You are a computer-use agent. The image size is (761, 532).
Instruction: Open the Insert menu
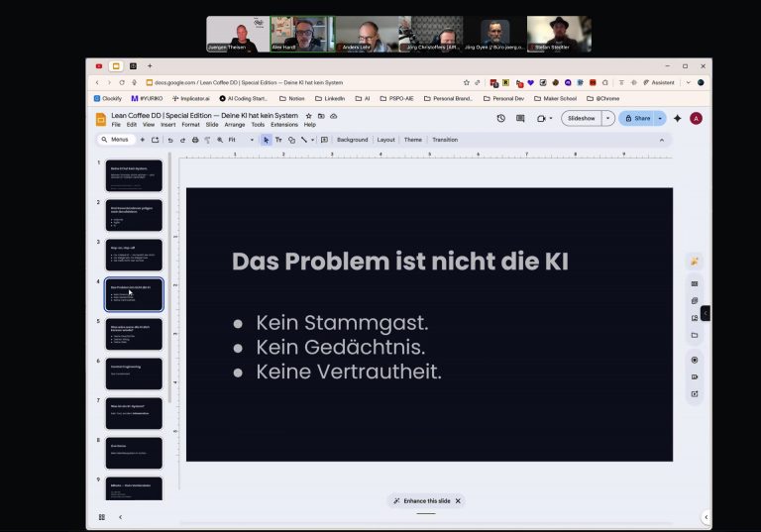pyautogui.click(x=167, y=125)
